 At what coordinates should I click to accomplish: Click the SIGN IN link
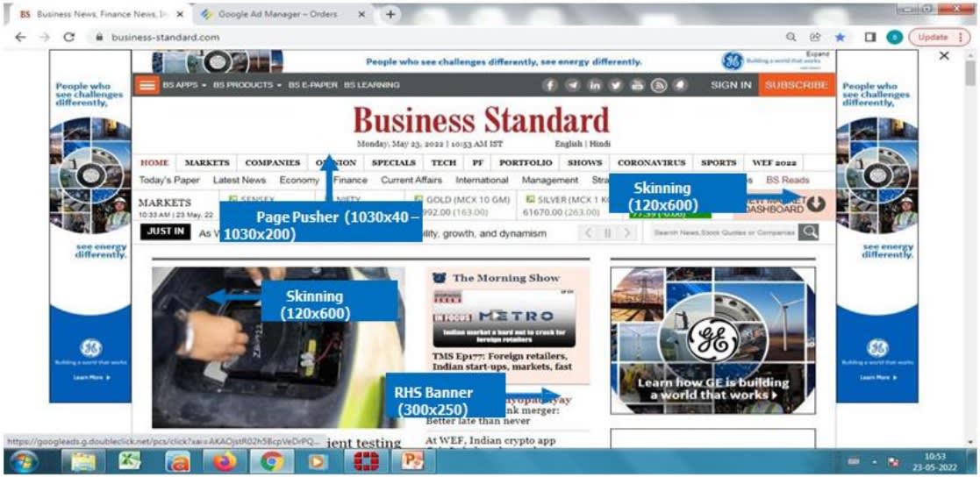click(731, 85)
